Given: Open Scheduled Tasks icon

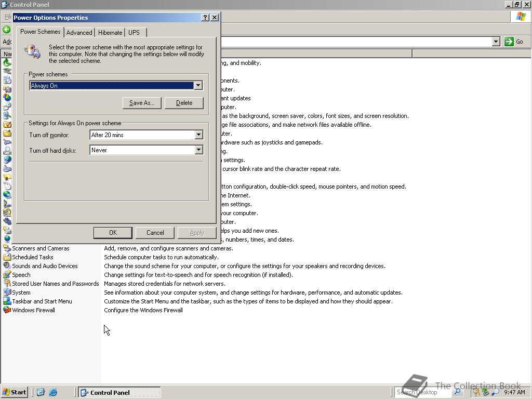Looking at the screenshot, I should (7, 257).
